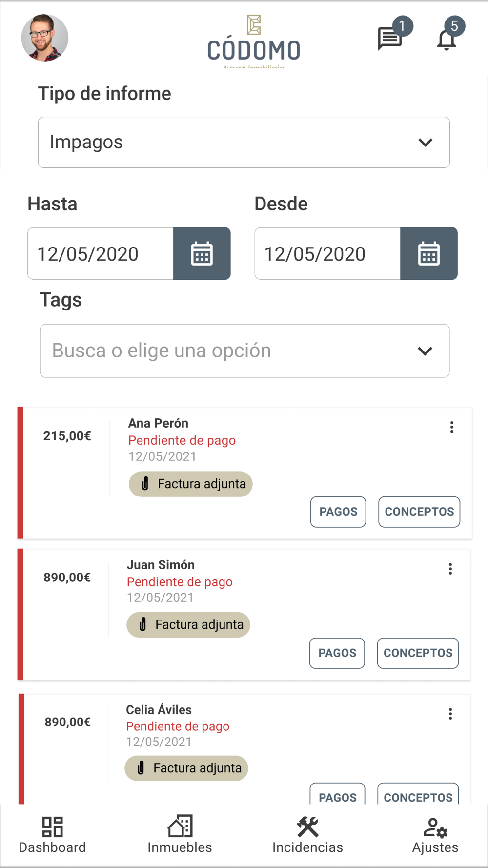Expand the Tipo de informe dropdown

pyautogui.click(x=244, y=142)
